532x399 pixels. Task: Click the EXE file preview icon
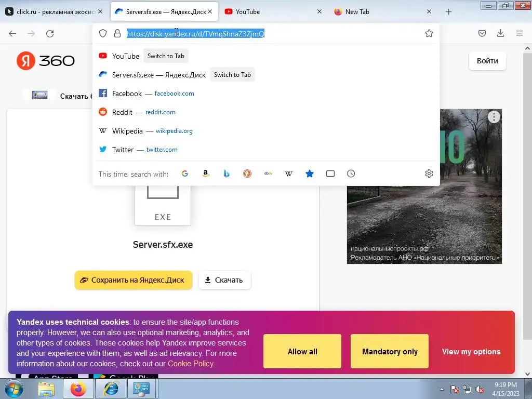(x=163, y=205)
